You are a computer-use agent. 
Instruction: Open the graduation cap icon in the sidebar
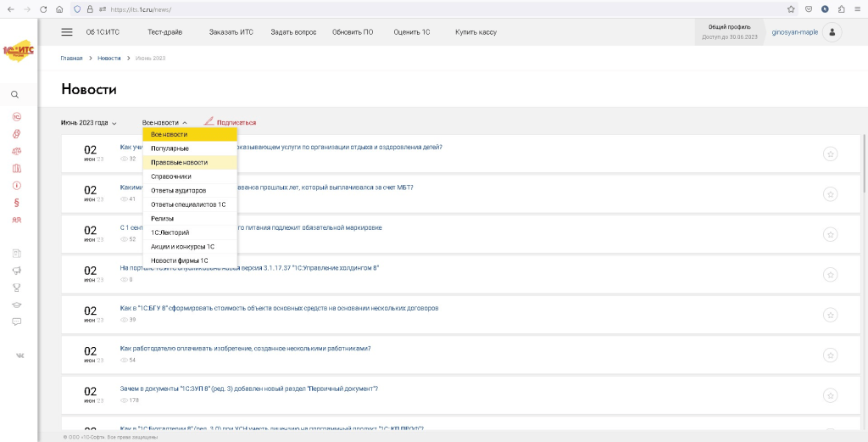click(x=16, y=305)
